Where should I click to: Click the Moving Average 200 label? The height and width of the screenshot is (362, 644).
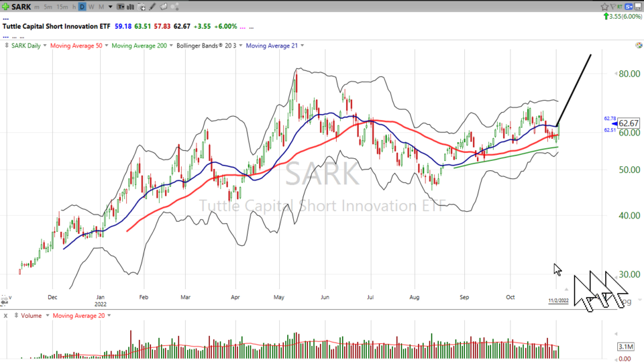(140, 46)
